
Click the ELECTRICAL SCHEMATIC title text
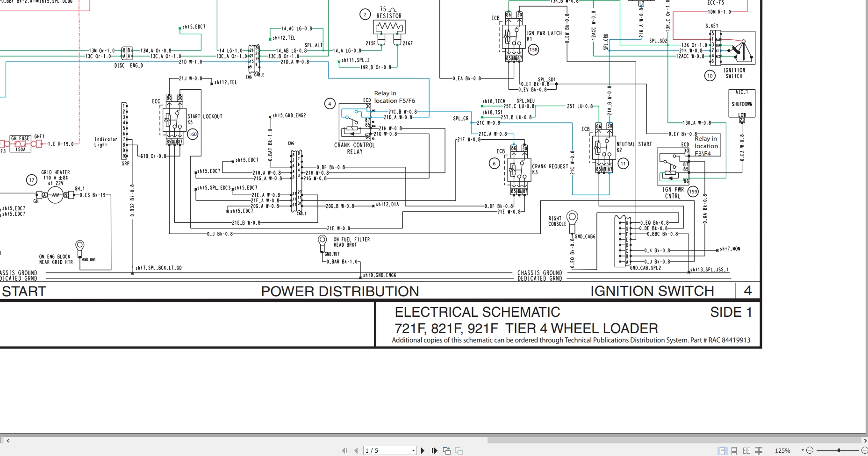[477, 312]
